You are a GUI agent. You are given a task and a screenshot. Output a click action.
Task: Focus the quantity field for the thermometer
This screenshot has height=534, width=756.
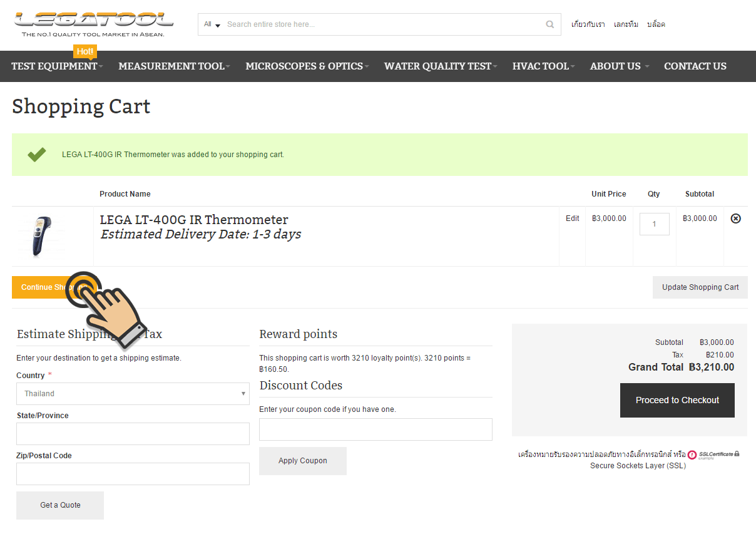pos(655,224)
